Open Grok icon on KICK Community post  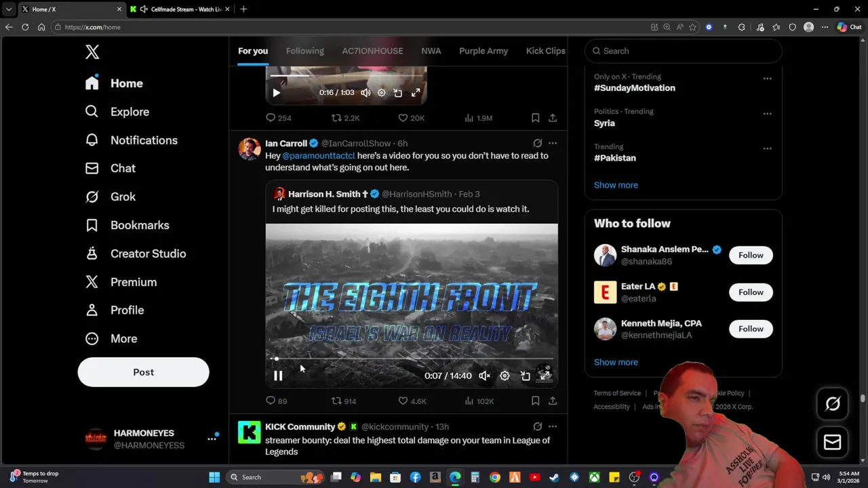click(538, 426)
